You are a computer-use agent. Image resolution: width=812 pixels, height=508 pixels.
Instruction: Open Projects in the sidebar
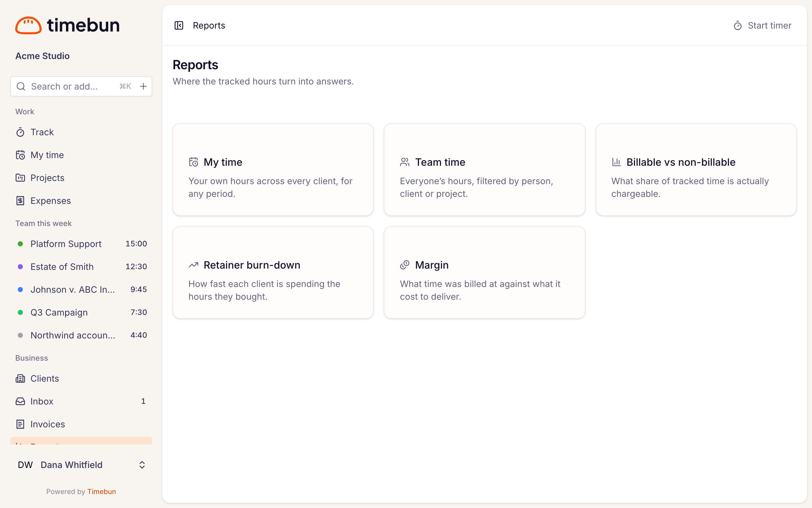tap(81, 178)
